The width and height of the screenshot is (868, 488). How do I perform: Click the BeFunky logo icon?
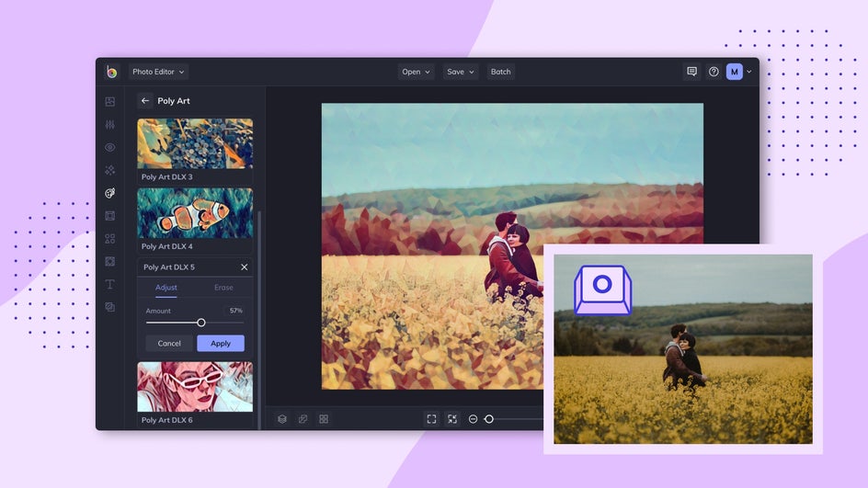pyautogui.click(x=112, y=72)
